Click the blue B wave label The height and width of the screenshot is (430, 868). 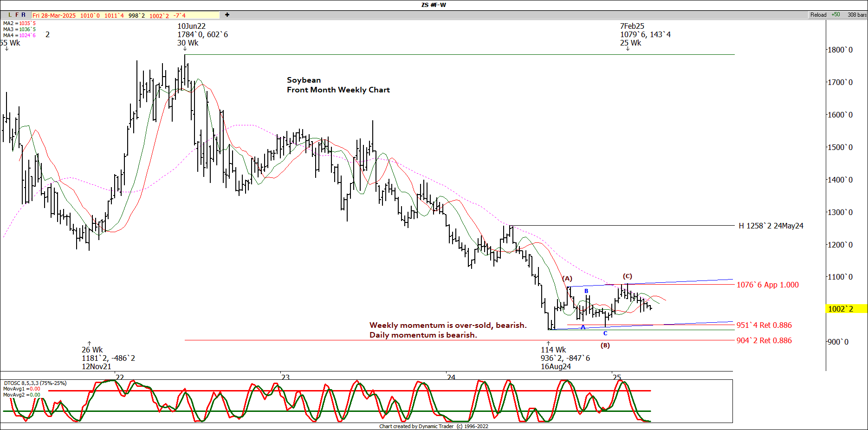pyautogui.click(x=586, y=291)
